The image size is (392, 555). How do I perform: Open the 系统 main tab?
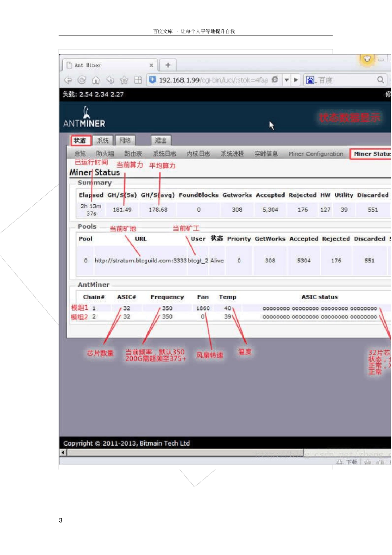tap(103, 140)
